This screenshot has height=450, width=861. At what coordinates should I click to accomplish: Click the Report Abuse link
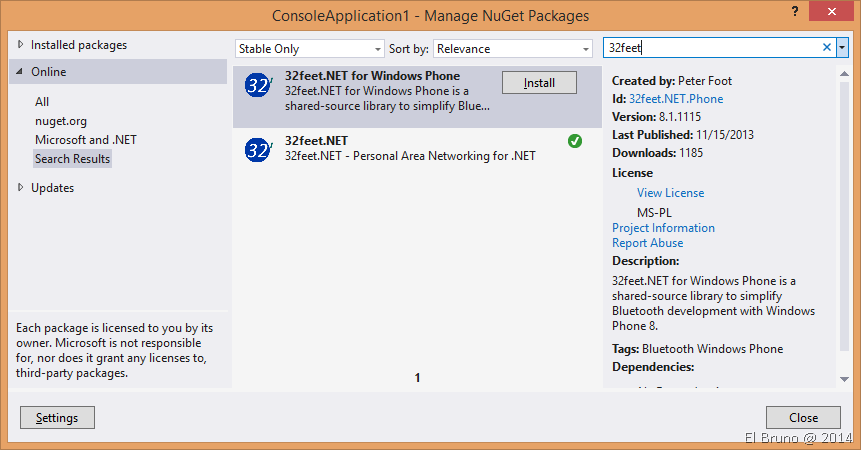point(647,243)
